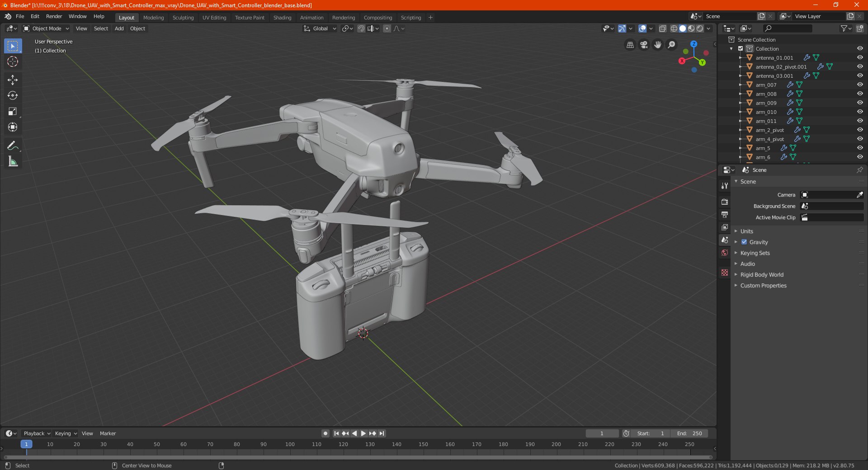This screenshot has height=470, width=868.
Task: Select the Transform tool
Action: click(x=13, y=127)
